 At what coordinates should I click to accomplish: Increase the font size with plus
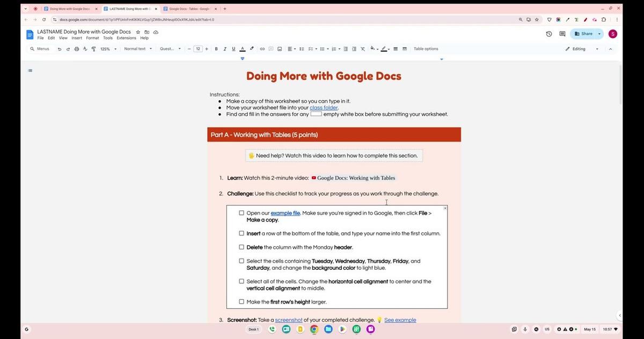[x=207, y=49]
